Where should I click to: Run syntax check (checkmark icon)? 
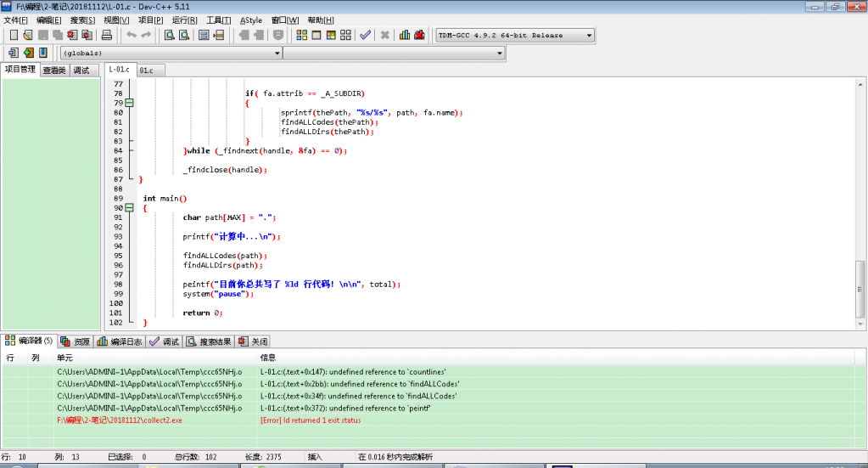coord(365,35)
